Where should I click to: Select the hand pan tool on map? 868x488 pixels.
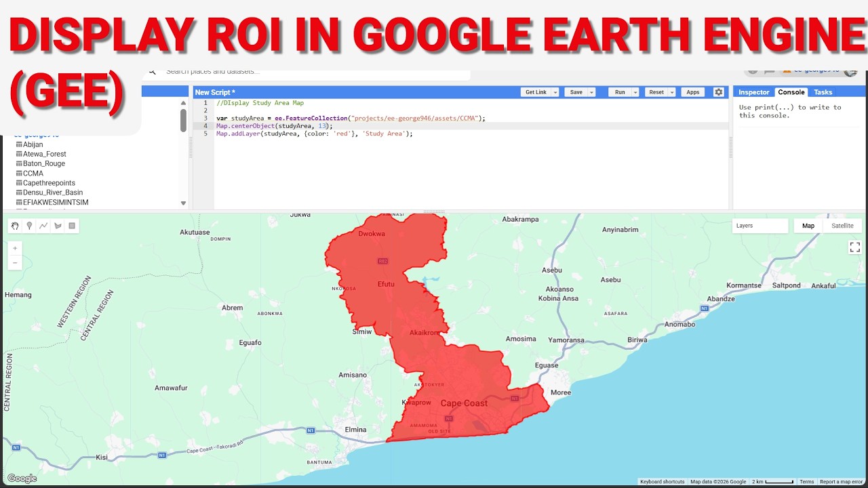pos(15,226)
